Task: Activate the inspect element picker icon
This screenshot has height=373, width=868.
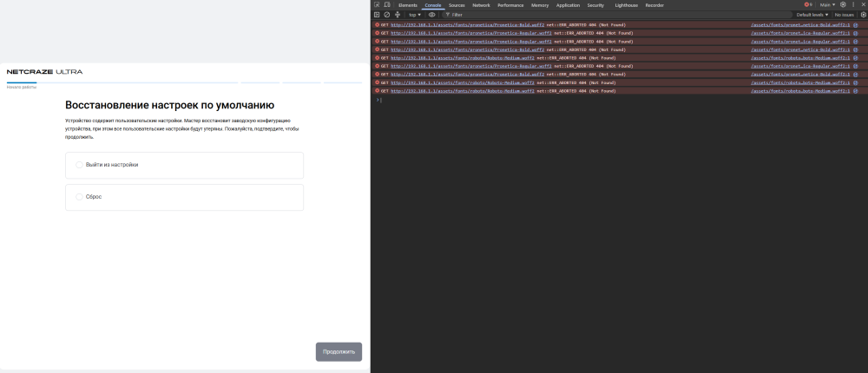Action: [377, 5]
